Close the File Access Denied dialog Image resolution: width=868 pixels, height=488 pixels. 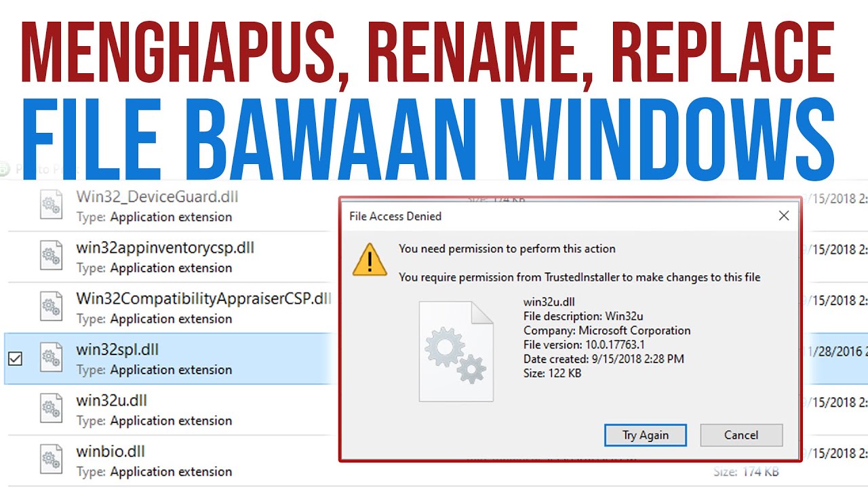[784, 216]
